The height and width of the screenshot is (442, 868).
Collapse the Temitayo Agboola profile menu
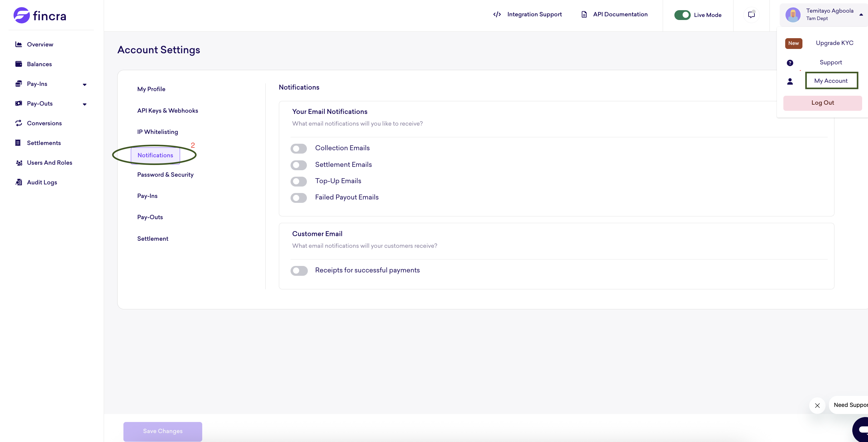click(x=861, y=14)
